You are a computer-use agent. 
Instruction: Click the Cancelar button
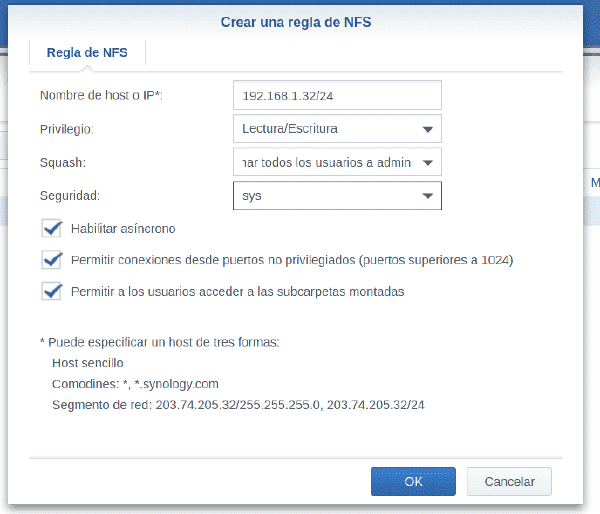[x=509, y=481]
